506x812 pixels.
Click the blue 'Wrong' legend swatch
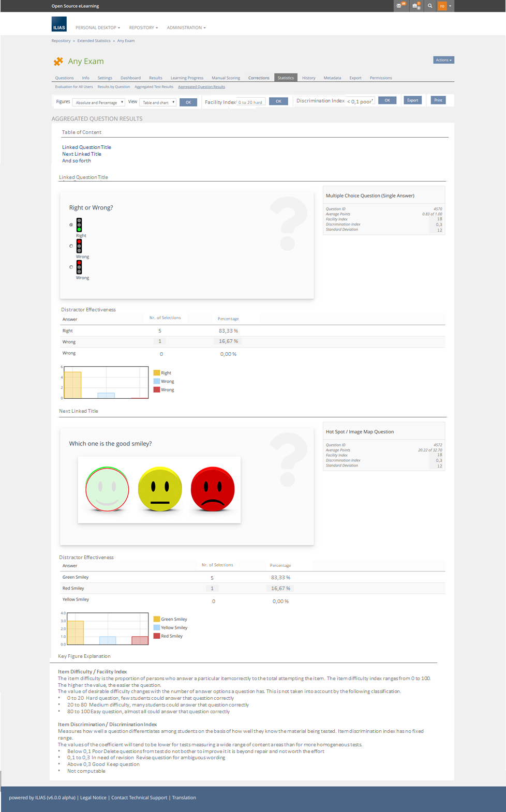(157, 381)
